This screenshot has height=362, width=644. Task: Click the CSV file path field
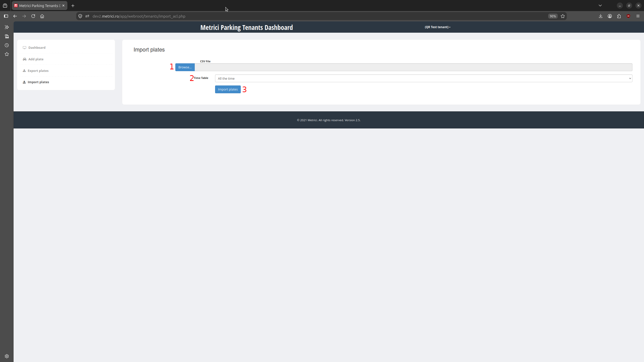413,67
